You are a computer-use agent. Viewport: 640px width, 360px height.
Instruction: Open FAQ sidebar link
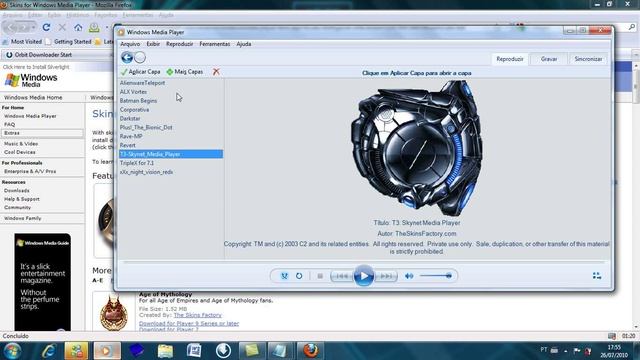point(9,124)
